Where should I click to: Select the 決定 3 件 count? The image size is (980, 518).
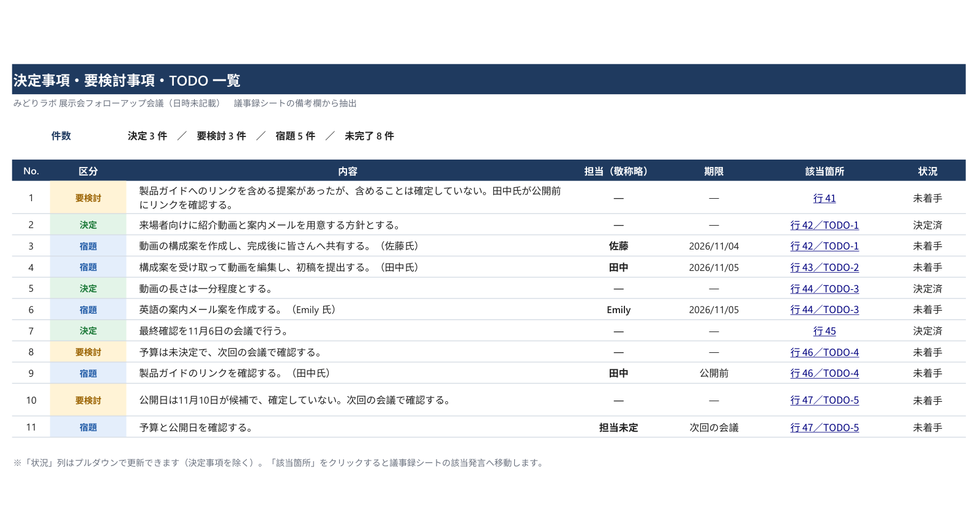coord(148,136)
